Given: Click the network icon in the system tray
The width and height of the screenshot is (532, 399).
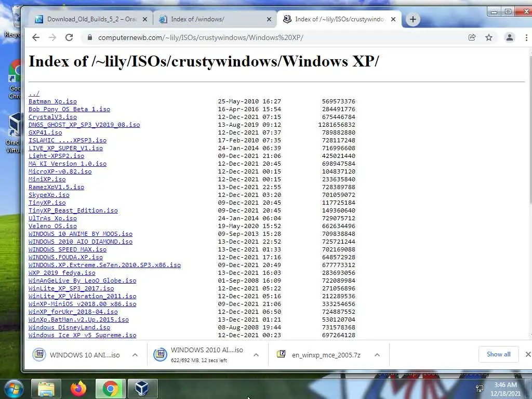Looking at the screenshot, I should coord(480,389).
